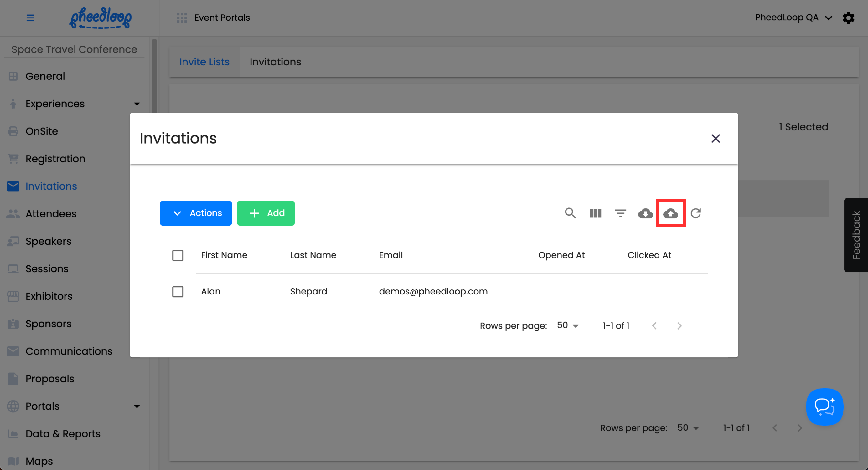Viewport: 868px width, 470px height.
Task: Open the AI chat assistant bubble
Action: (x=824, y=407)
